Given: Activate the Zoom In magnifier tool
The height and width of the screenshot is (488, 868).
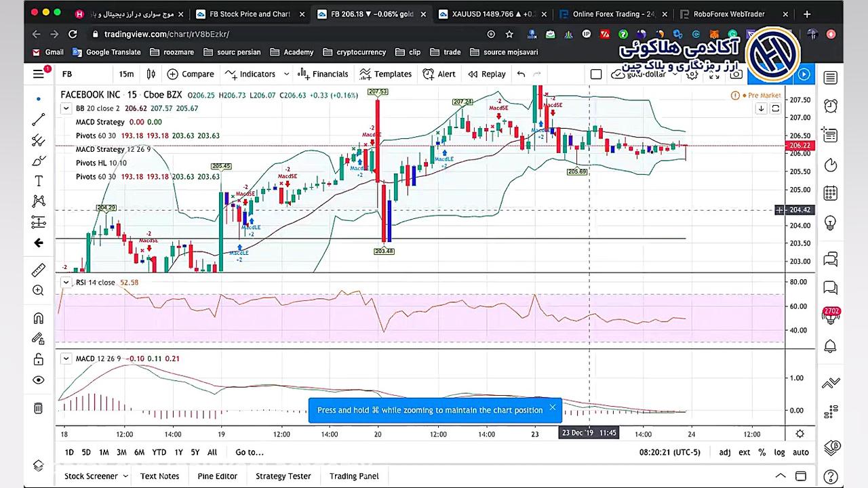Looking at the screenshot, I should (39, 291).
